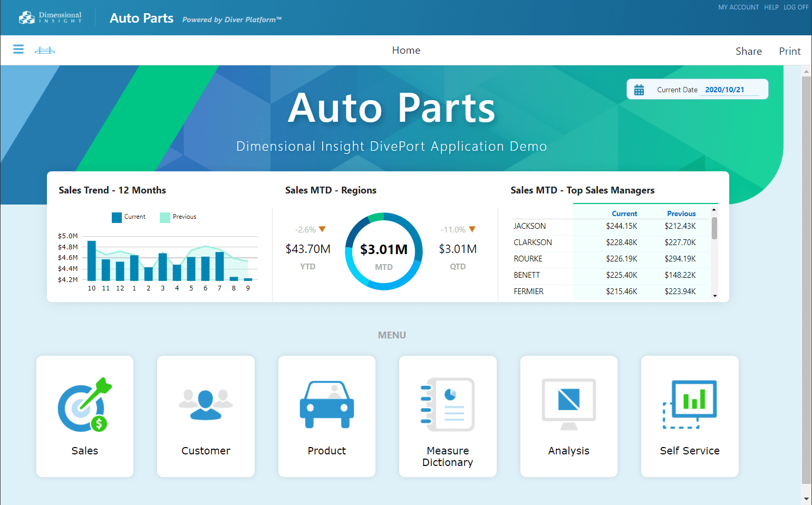This screenshot has height=505, width=812.
Task: Select the ROURKE row name
Action: pos(528,259)
